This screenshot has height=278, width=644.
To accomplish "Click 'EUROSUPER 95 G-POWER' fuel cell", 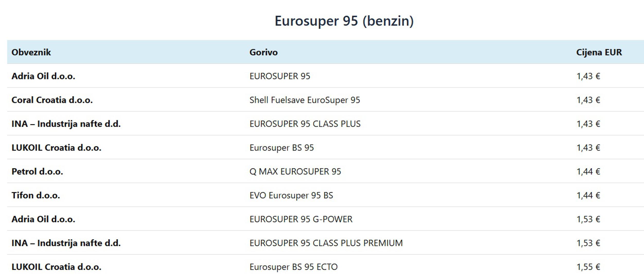I will (x=301, y=219).
